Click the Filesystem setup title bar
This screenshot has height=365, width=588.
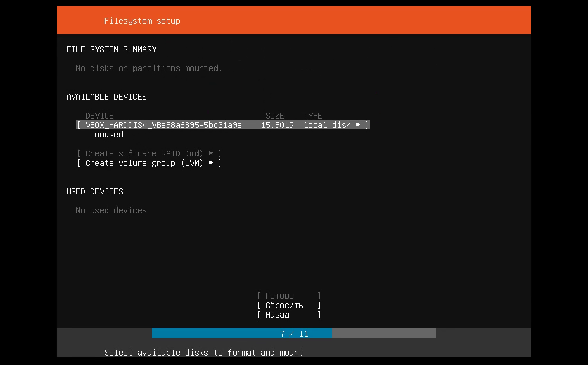(x=293, y=21)
